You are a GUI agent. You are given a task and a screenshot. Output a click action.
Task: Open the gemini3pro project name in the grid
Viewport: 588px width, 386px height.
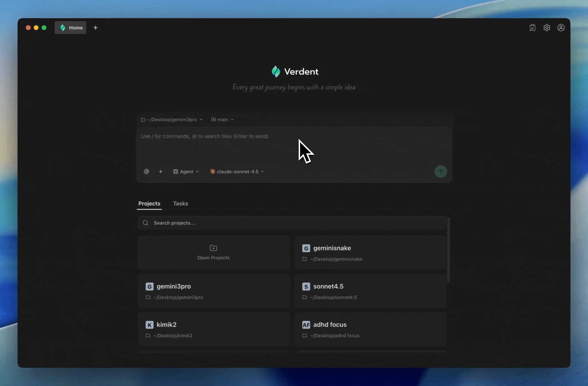tap(174, 286)
